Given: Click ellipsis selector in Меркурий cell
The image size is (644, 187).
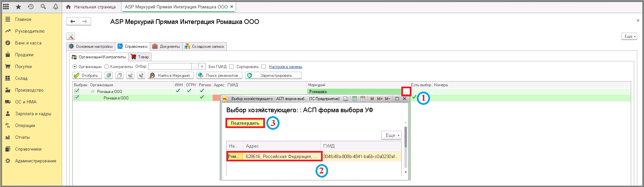Looking at the screenshot, I should pyautogui.click(x=406, y=91).
